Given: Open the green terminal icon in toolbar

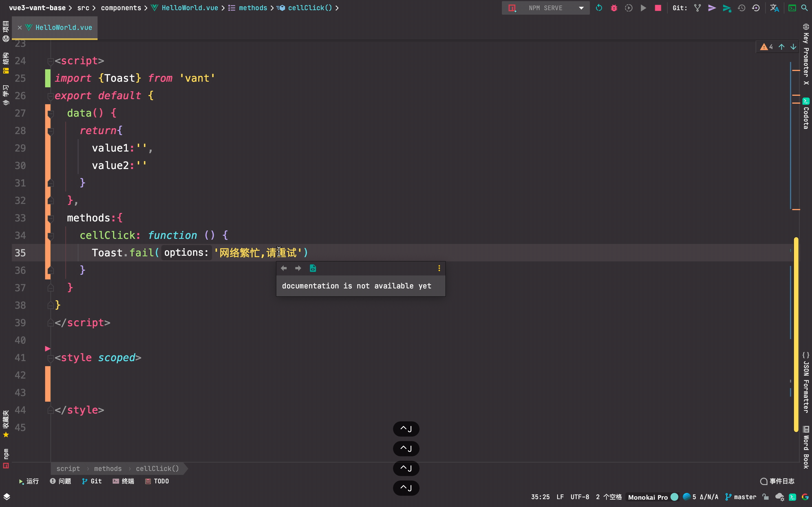Looking at the screenshot, I should (792, 8).
